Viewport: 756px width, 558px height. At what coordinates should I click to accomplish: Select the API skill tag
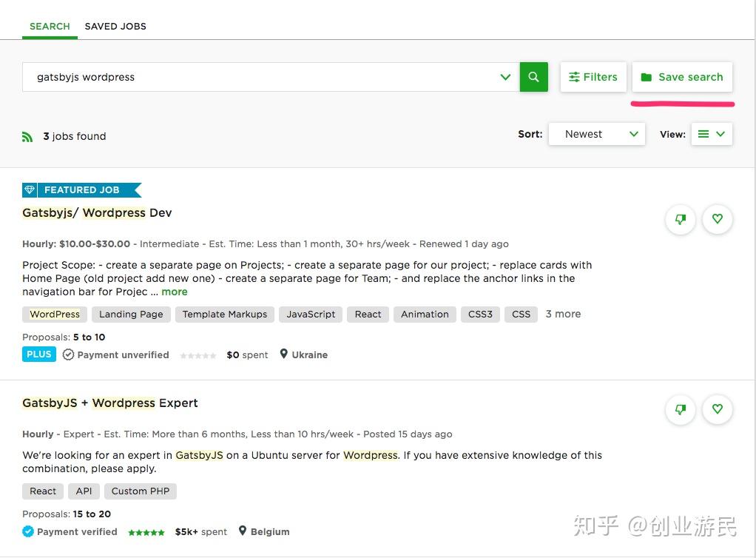[x=84, y=491]
